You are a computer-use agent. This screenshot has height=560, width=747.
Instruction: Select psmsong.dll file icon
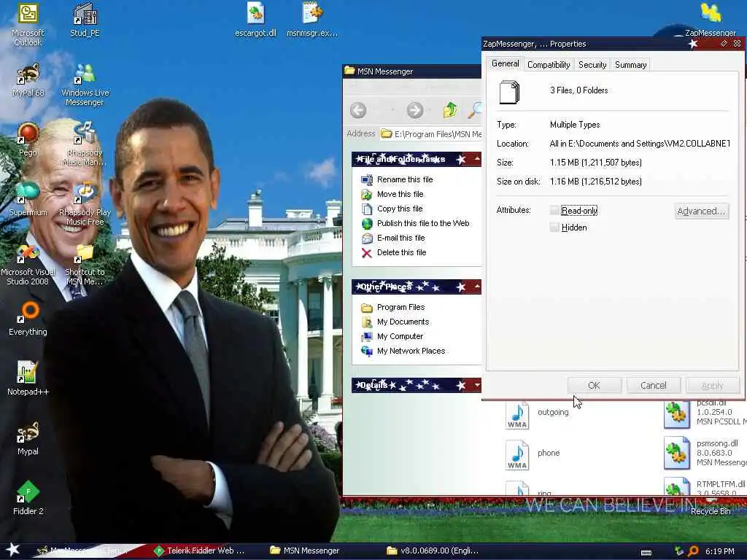pos(676,453)
